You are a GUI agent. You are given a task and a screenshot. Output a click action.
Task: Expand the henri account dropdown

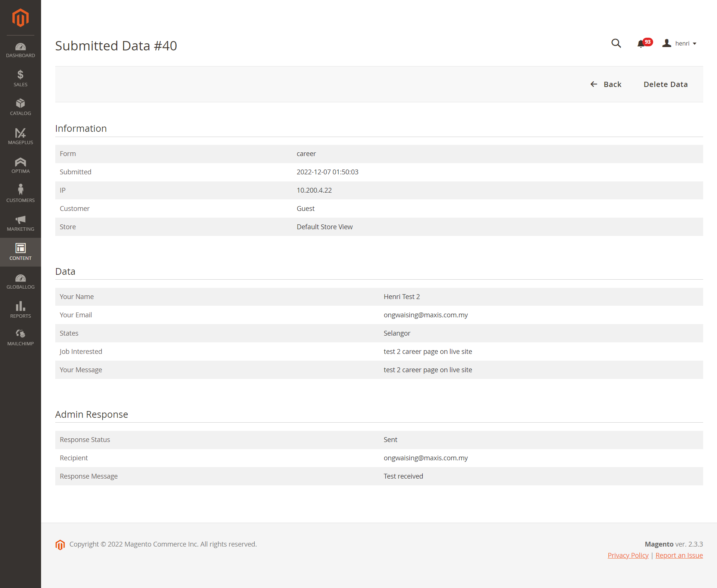(x=680, y=44)
